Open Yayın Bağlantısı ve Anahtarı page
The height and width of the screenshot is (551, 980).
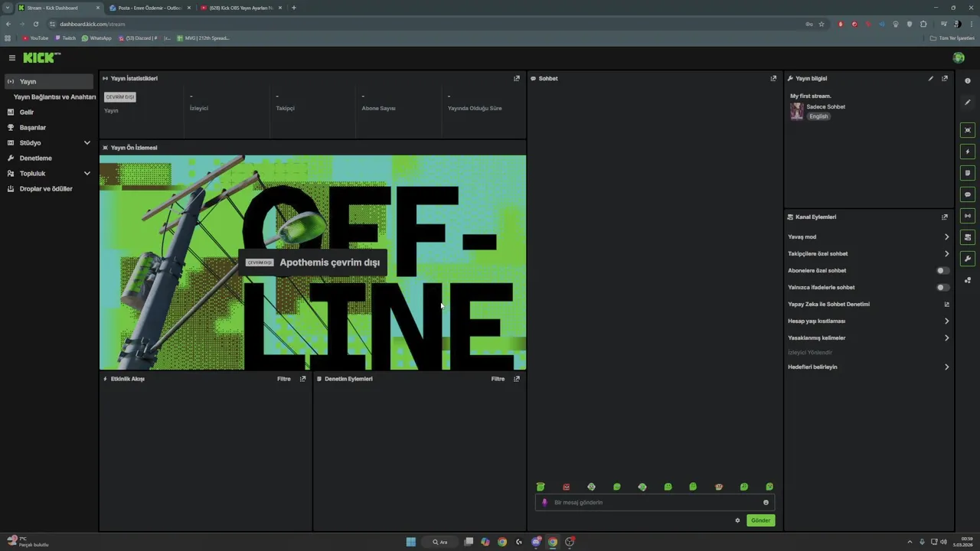coord(54,97)
